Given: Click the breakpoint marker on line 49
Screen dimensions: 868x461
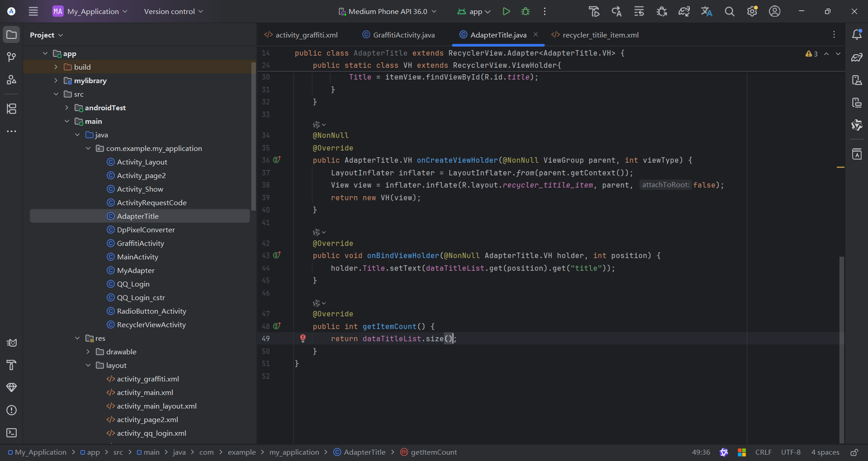Looking at the screenshot, I should pyautogui.click(x=303, y=339).
